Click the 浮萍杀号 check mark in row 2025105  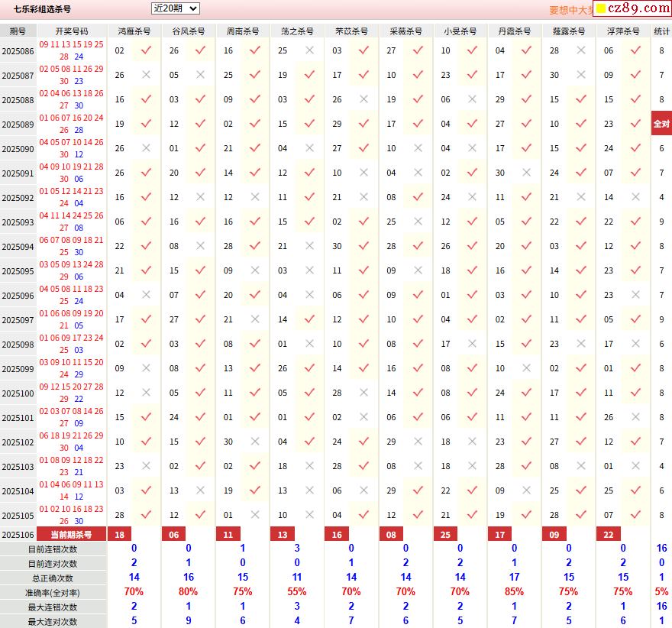point(635,514)
